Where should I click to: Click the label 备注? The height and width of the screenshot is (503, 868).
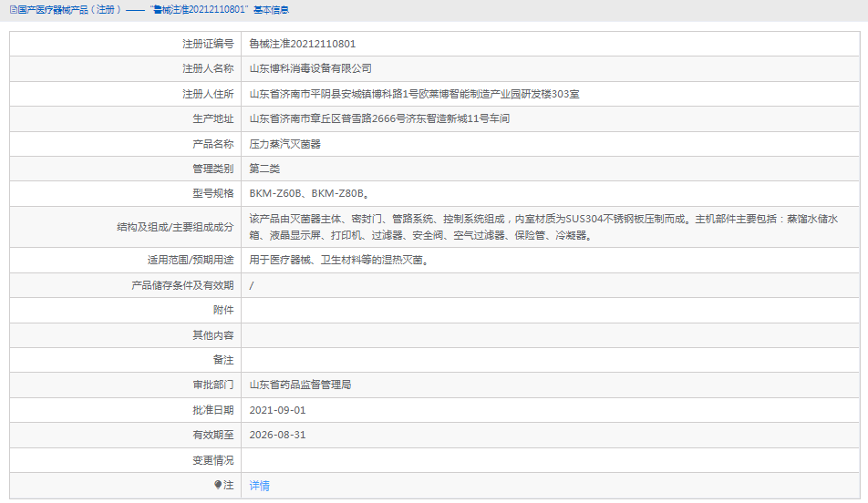223,360
